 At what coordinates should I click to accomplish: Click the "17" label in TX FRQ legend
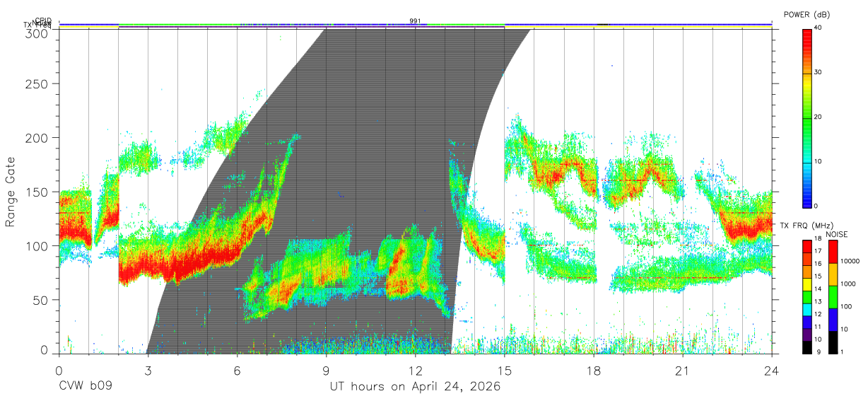(x=818, y=251)
